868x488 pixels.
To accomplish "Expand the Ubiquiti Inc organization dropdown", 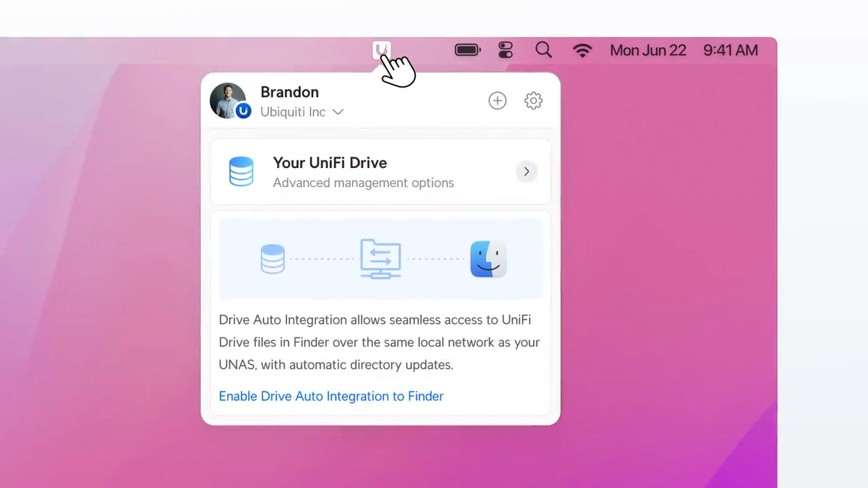I will pyautogui.click(x=302, y=112).
